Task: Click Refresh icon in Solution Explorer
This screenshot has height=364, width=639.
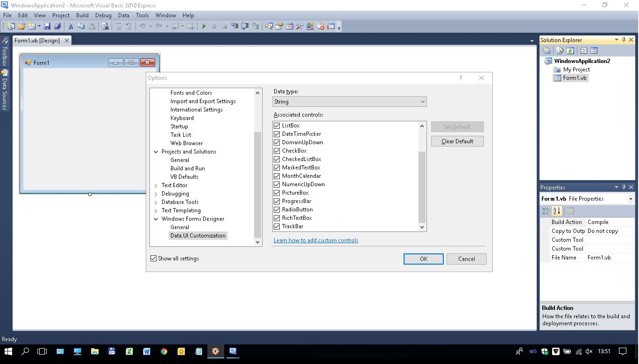Action: point(570,50)
